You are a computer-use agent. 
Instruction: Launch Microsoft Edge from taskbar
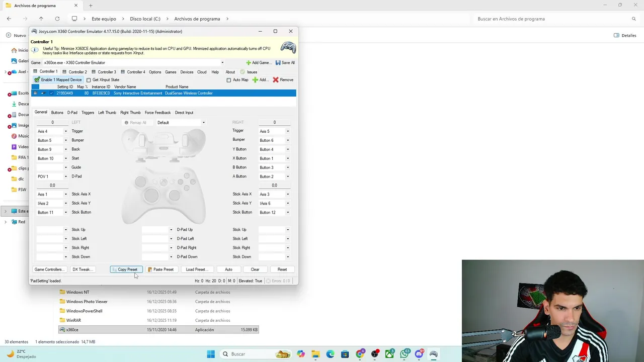click(x=330, y=354)
